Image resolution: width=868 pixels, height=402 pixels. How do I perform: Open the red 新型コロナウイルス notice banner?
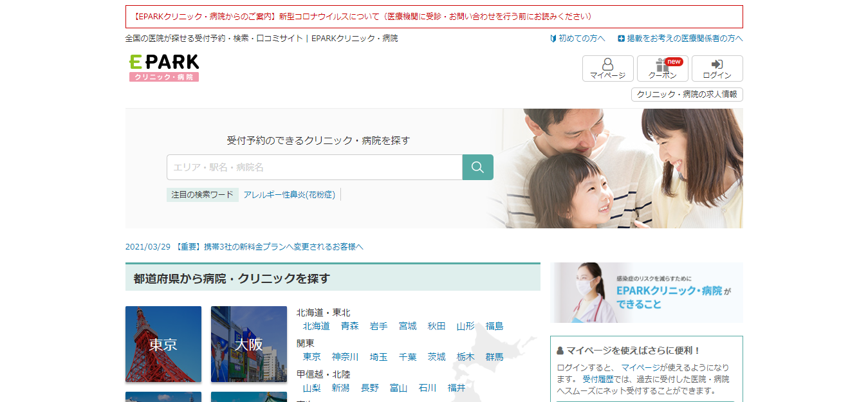pos(434,17)
